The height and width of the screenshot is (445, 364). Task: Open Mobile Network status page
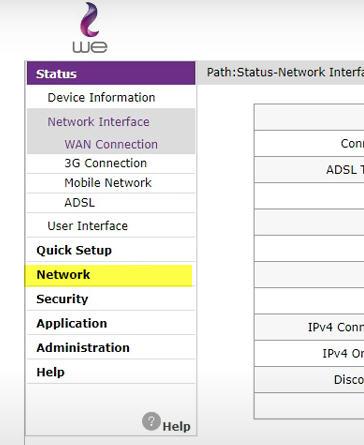108,183
